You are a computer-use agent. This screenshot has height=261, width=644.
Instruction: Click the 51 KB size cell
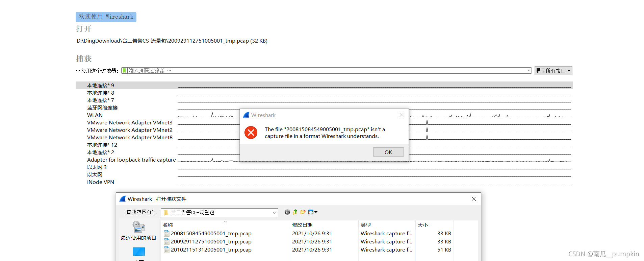[444, 250]
